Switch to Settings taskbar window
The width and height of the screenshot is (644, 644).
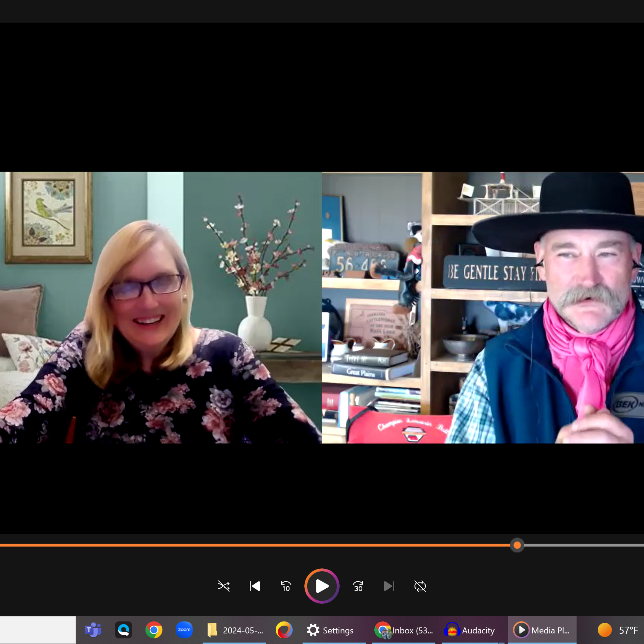tap(330, 630)
